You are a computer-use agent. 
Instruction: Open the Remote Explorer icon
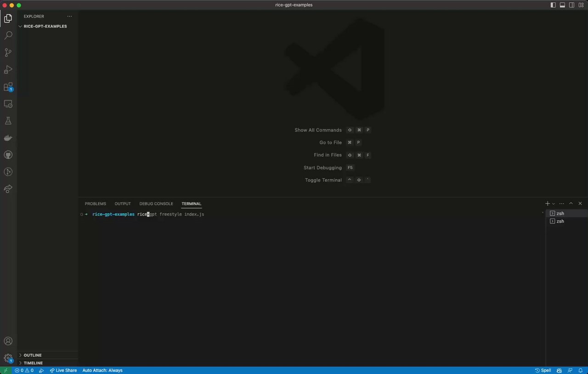point(8,104)
